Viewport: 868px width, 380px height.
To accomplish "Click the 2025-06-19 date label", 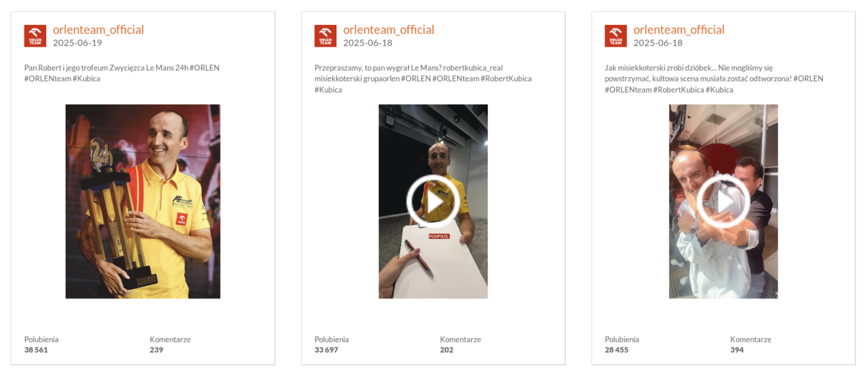I will pos(78,43).
